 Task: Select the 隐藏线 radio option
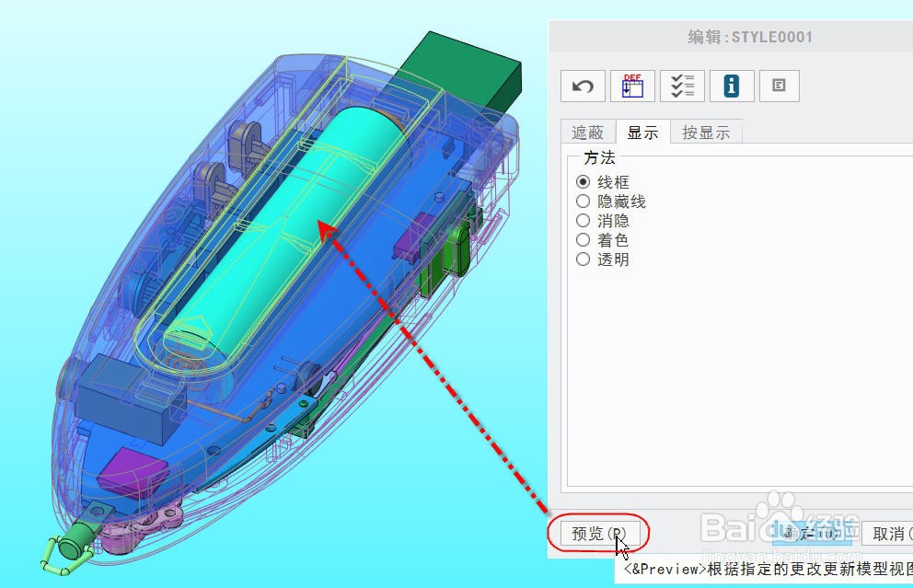(611, 202)
